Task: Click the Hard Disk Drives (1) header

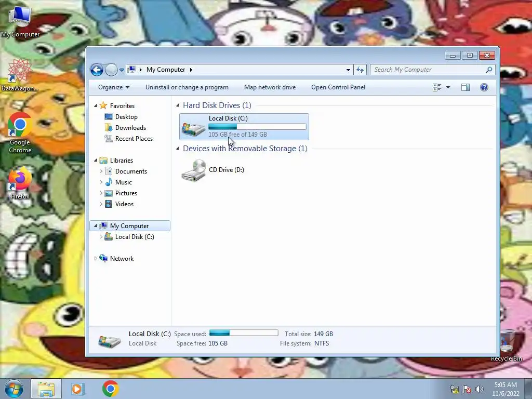Action: 217,105
